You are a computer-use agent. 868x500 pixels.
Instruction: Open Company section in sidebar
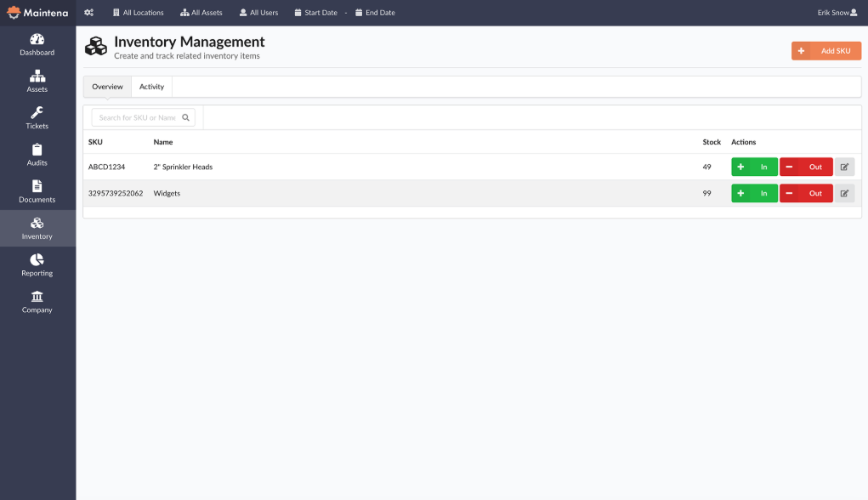[37, 302]
